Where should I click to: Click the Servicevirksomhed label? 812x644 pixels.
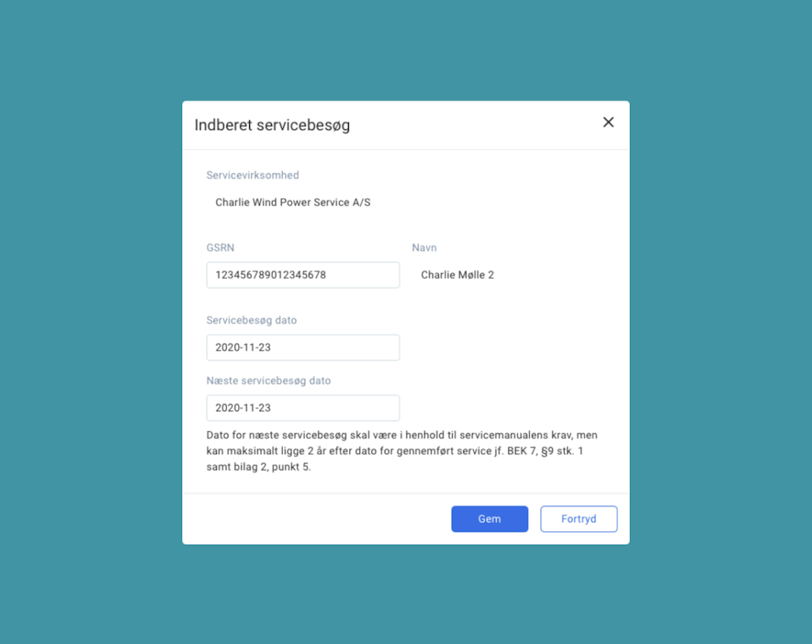252,175
